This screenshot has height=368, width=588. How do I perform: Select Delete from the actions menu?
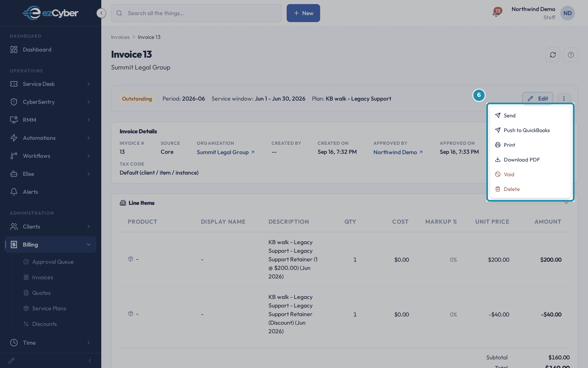click(530, 189)
